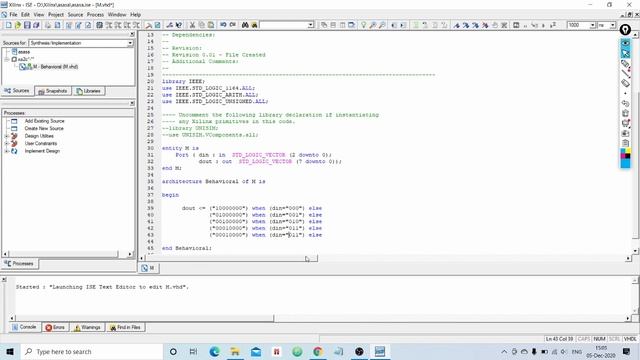Click the Find binoculars icon

pos(245,25)
